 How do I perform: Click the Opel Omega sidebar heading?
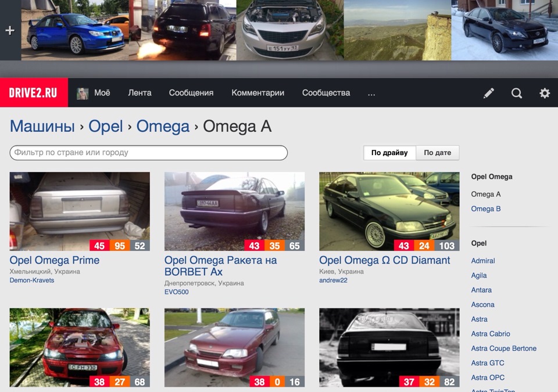492,177
